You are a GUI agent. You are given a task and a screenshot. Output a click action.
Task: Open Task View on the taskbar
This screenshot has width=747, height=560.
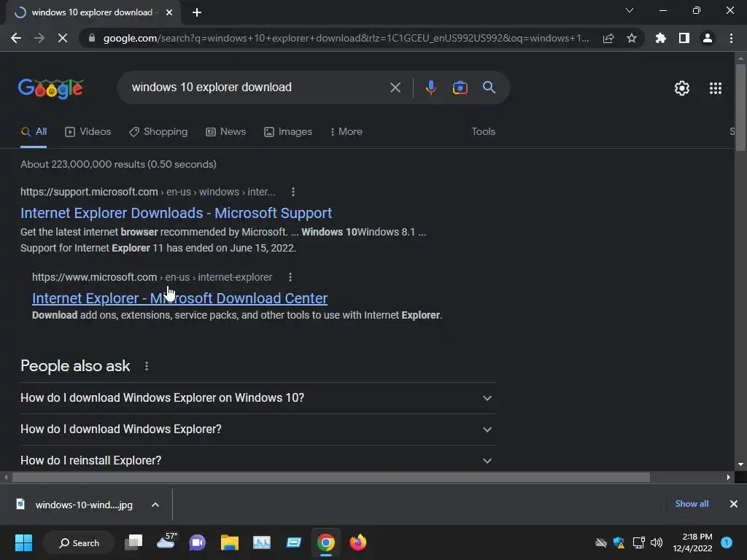point(133,542)
